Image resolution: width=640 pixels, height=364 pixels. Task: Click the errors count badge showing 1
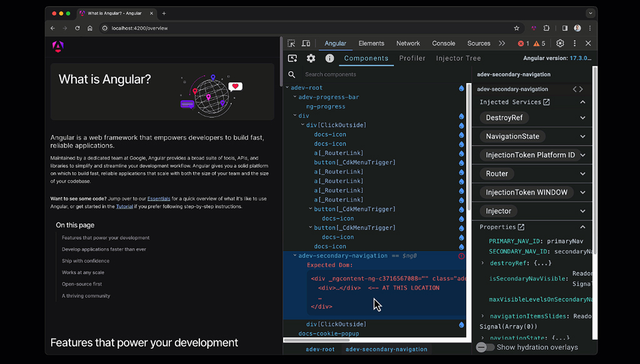(523, 44)
